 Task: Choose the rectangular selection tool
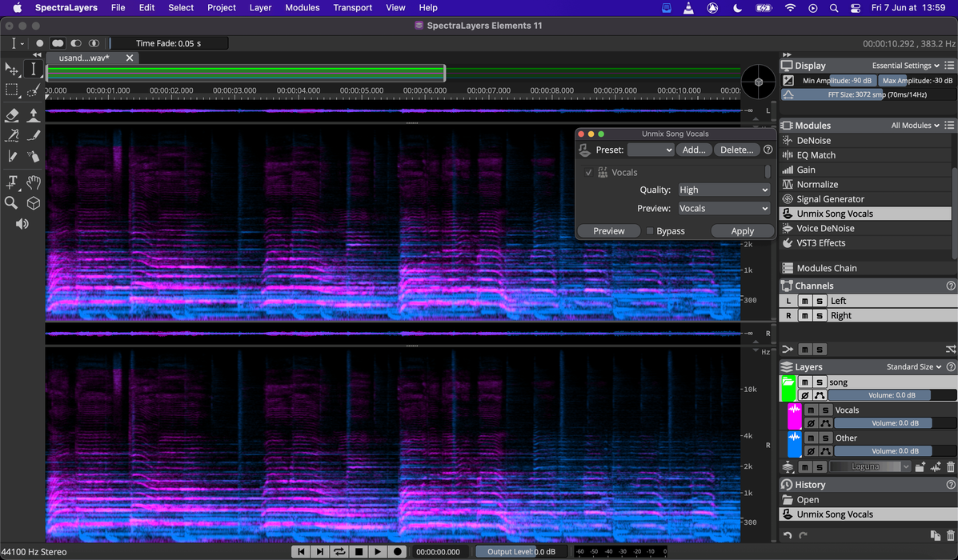click(12, 90)
